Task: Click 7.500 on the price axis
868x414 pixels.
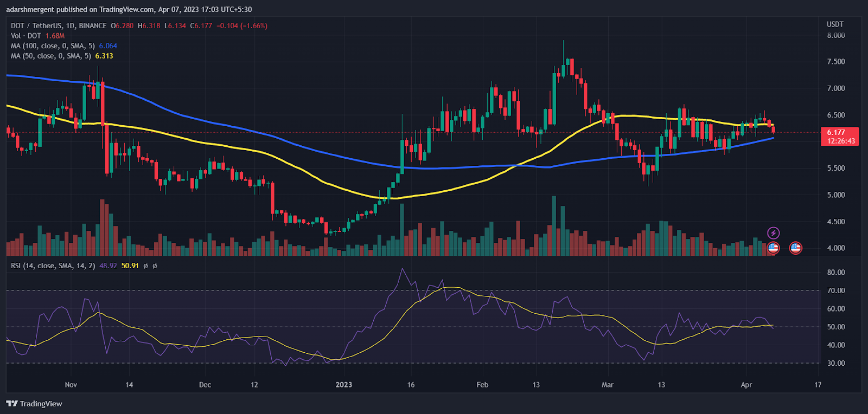Action: 835,62
